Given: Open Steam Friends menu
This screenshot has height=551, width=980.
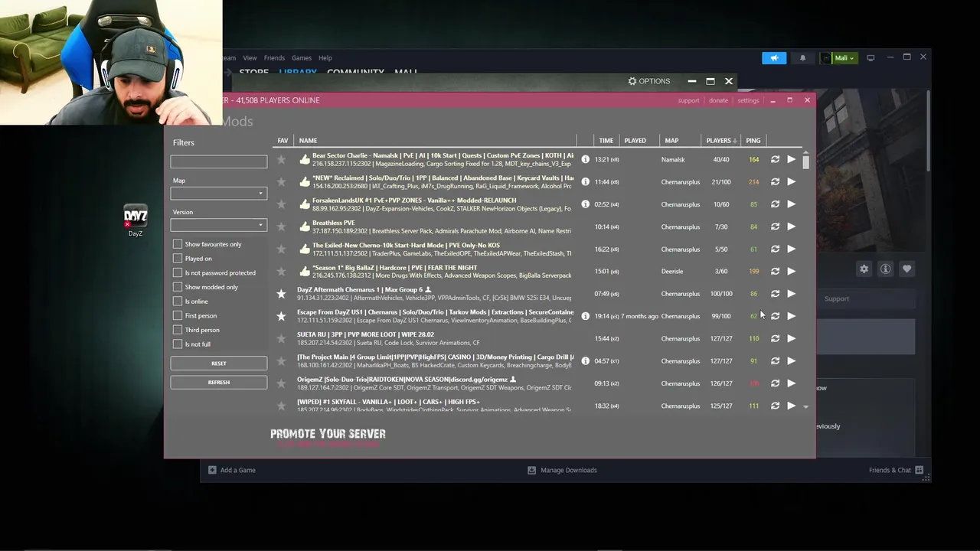Looking at the screenshot, I should [x=274, y=58].
